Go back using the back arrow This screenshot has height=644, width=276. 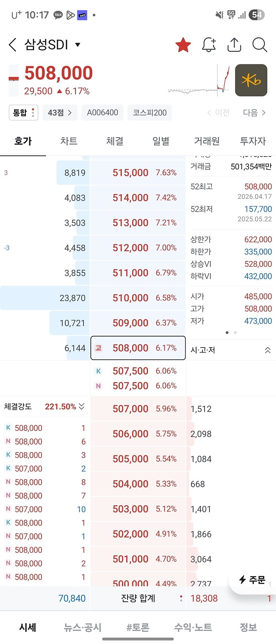12,44
